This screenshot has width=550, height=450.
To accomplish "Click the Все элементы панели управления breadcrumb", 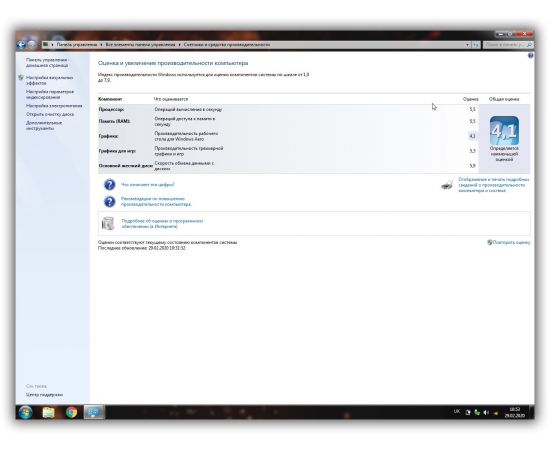I will 140,45.
